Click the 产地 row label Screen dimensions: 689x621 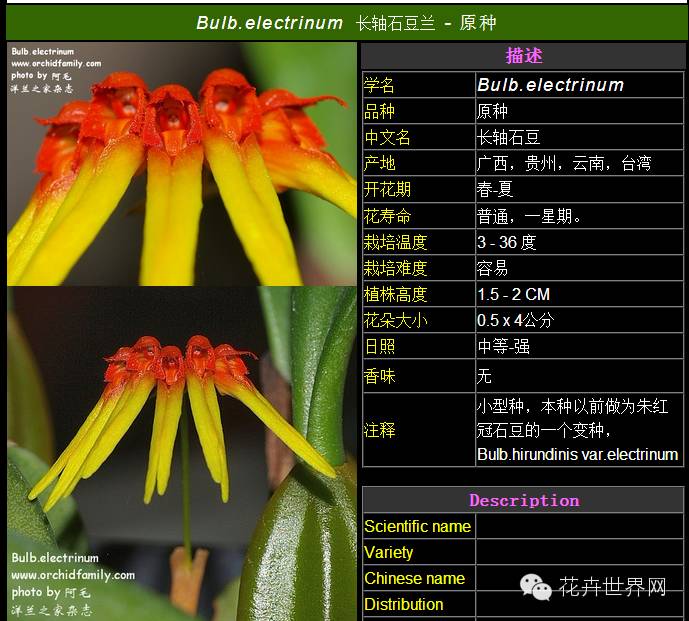pyautogui.click(x=379, y=163)
